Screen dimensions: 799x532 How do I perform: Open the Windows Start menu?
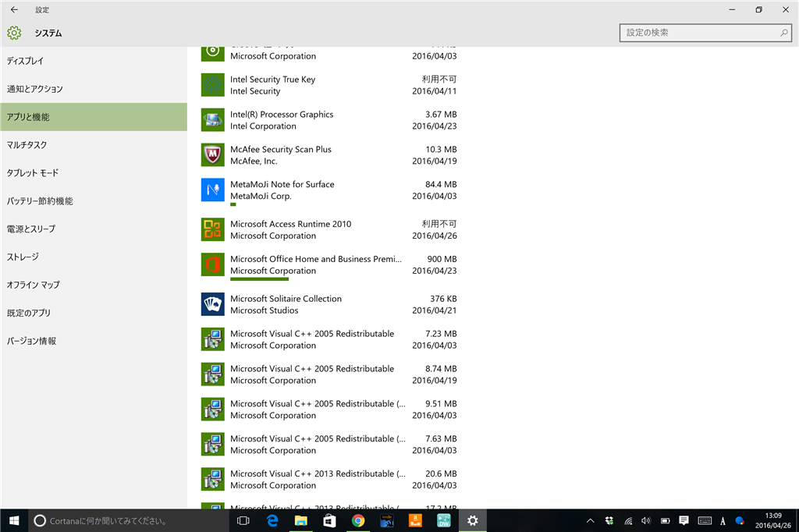pos(14,521)
